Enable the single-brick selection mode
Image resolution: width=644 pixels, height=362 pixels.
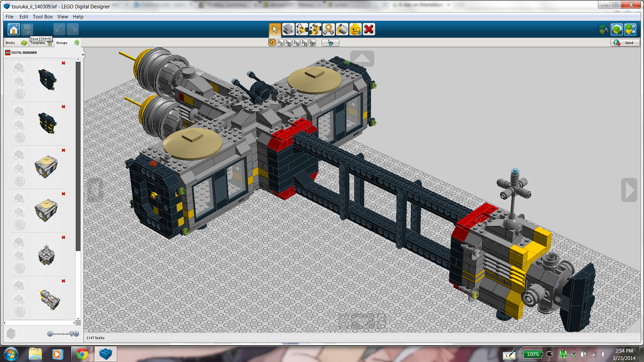point(272,43)
